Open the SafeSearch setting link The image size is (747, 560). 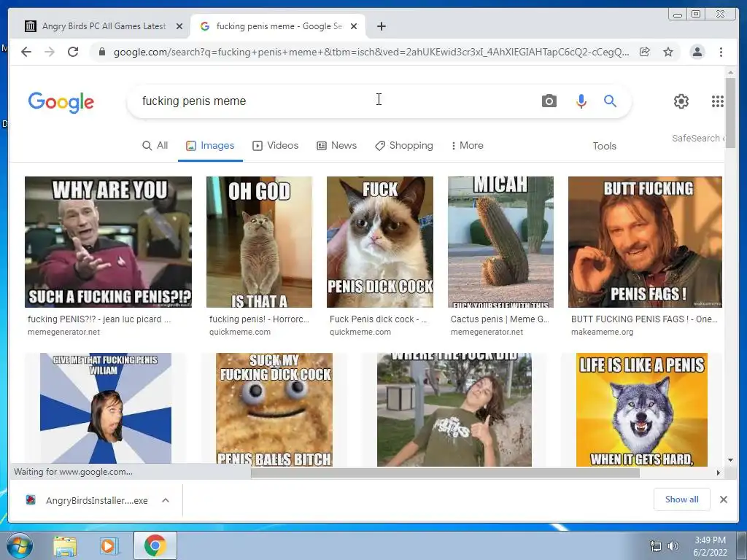coord(698,138)
